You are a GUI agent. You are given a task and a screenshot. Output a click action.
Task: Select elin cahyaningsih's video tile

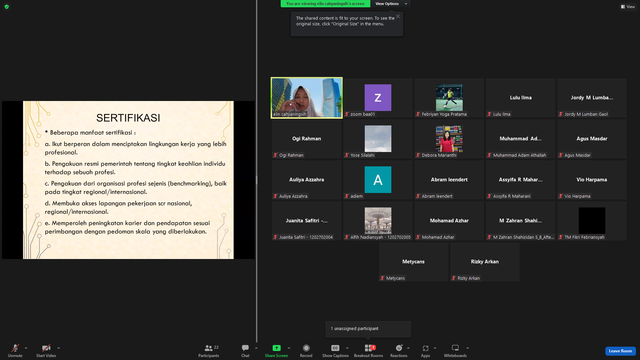coord(307,98)
